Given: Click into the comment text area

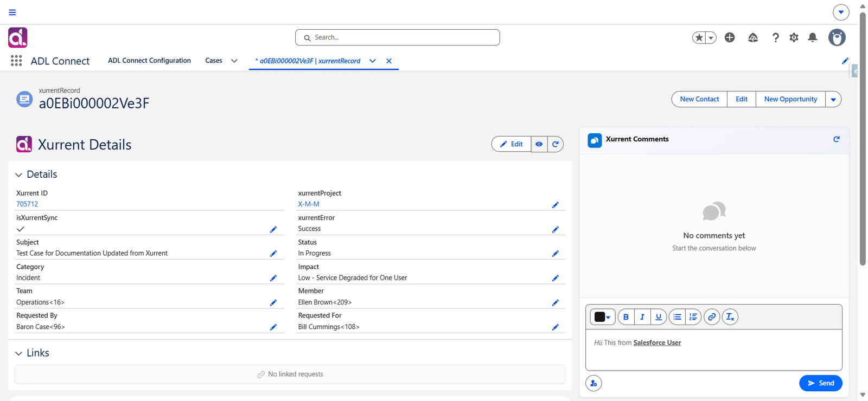Looking at the screenshot, I should coord(714,350).
